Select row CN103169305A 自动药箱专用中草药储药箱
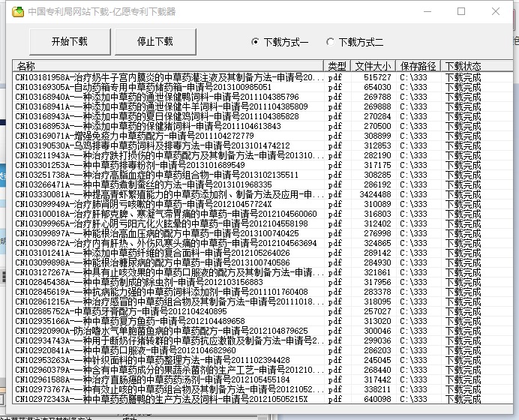This screenshot has width=519, height=420. coord(262,87)
